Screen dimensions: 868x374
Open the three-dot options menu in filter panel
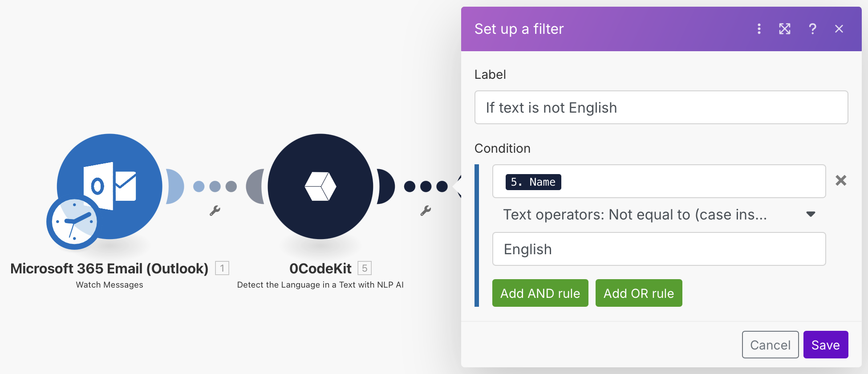click(759, 29)
